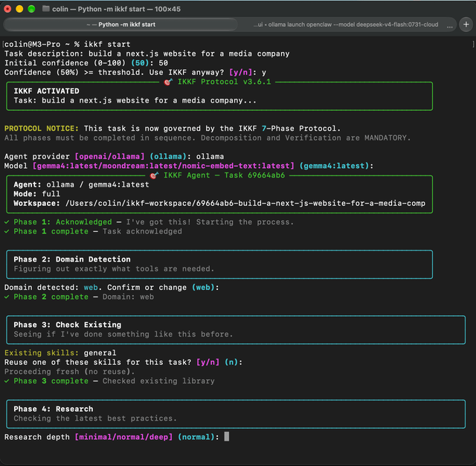The width and height of the screenshot is (476, 466).
Task: Click 'Seeing if I've done something' text
Action: coord(123,334)
